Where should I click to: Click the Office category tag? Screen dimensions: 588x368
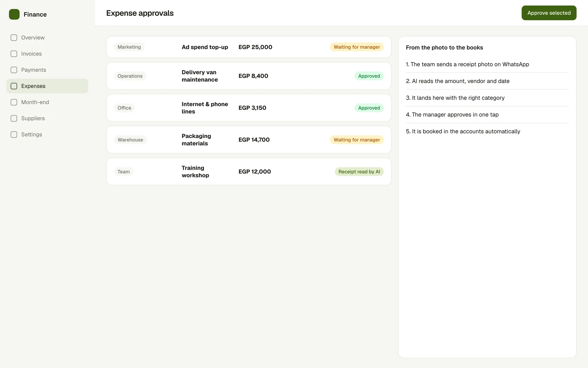click(124, 108)
